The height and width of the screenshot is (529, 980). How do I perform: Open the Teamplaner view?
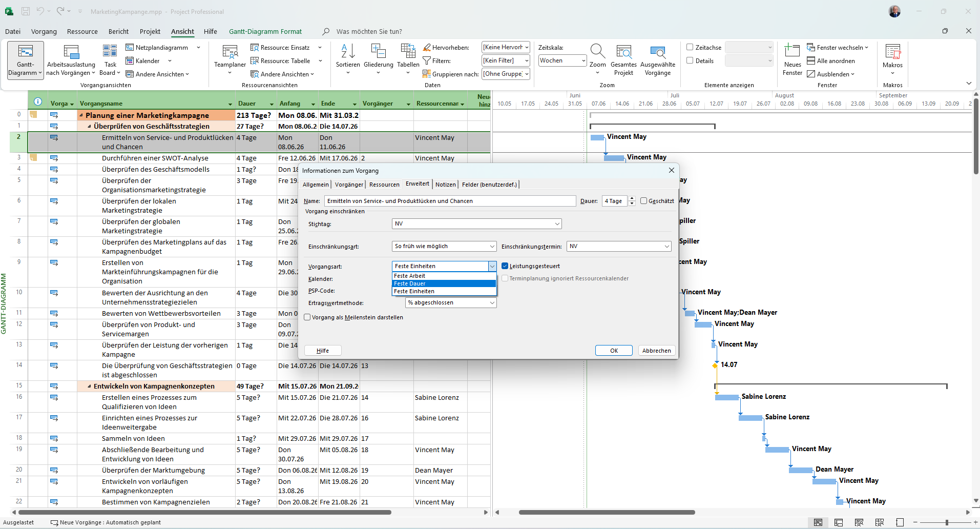tap(230, 59)
